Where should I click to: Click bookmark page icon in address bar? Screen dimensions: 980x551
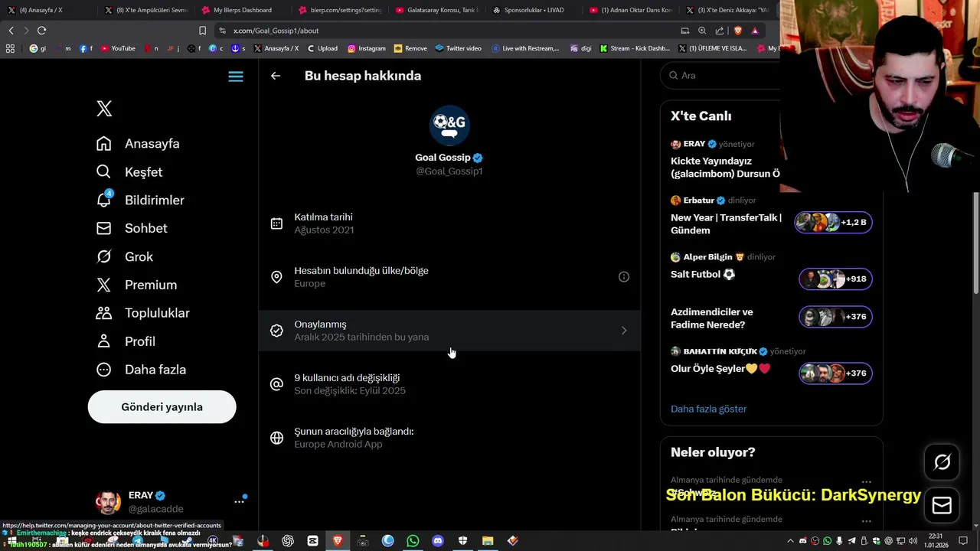pos(202,31)
